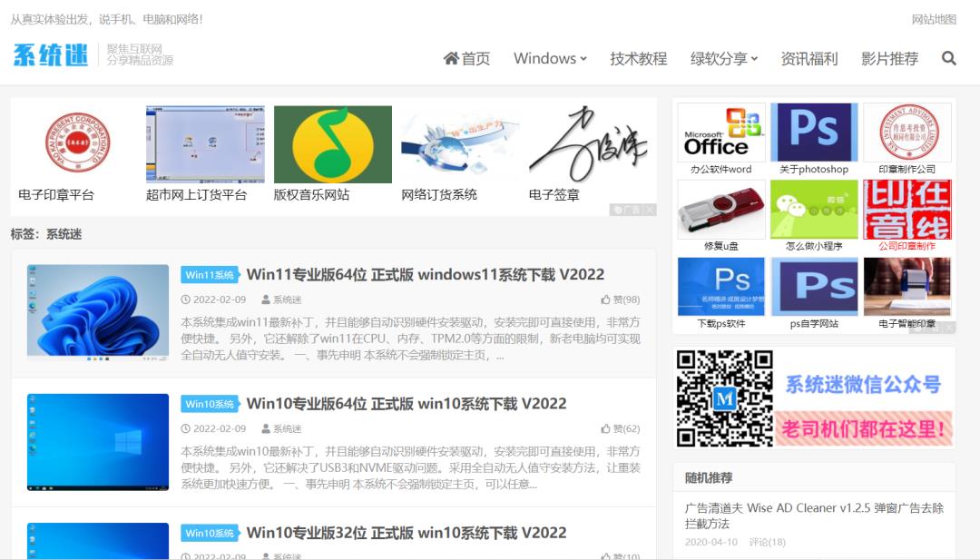Open the green QQ音乐 版权音乐网站 ad image
Screen dimensions: 980x560
pos(332,144)
